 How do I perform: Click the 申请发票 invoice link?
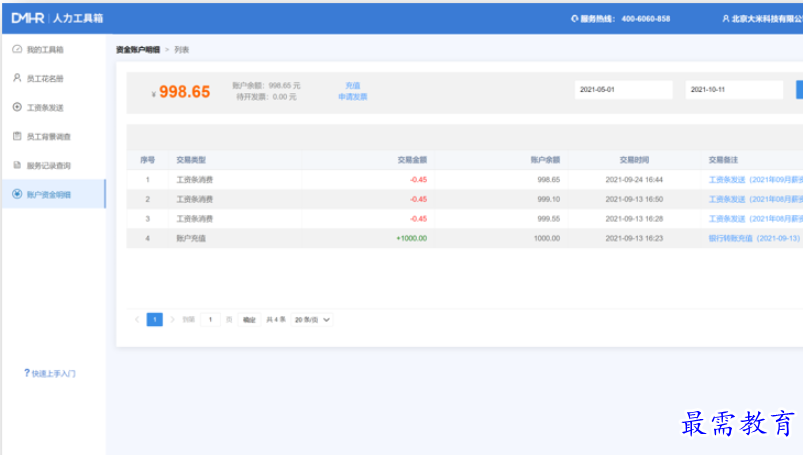[352, 97]
